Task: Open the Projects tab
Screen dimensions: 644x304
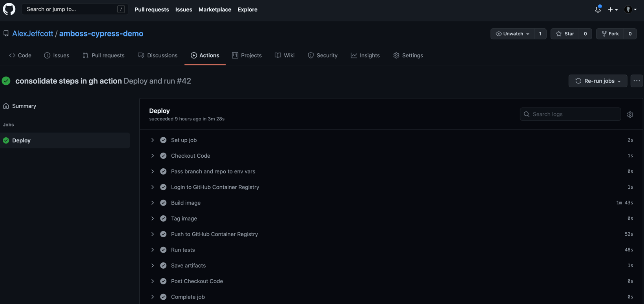Action: coord(247,55)
